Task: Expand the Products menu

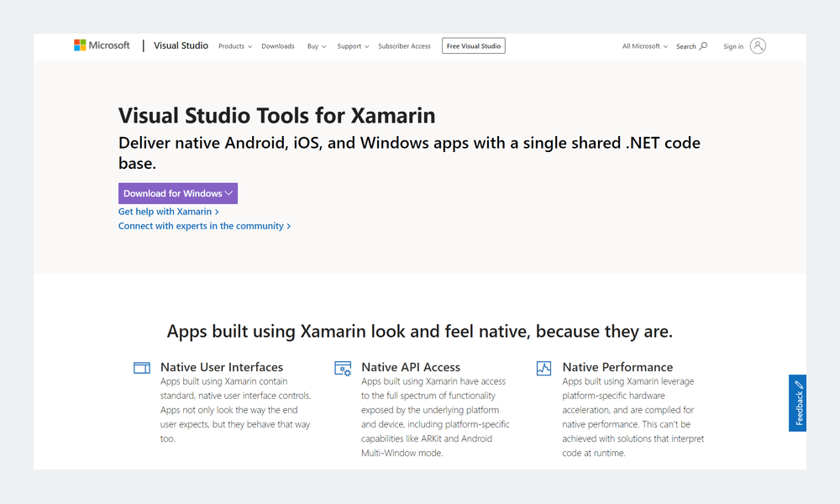Action: pos(235,46)
